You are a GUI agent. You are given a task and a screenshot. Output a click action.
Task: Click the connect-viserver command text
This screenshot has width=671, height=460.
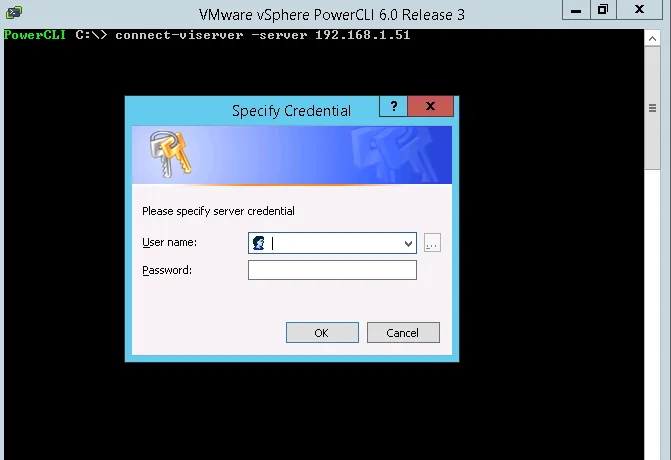tap(179, 35)
